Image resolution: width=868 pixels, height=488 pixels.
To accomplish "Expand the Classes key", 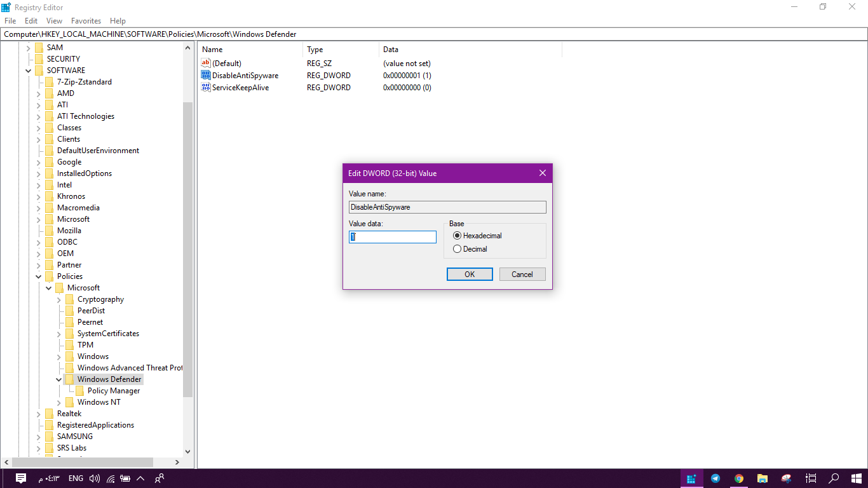I will (x=38, y=128).
